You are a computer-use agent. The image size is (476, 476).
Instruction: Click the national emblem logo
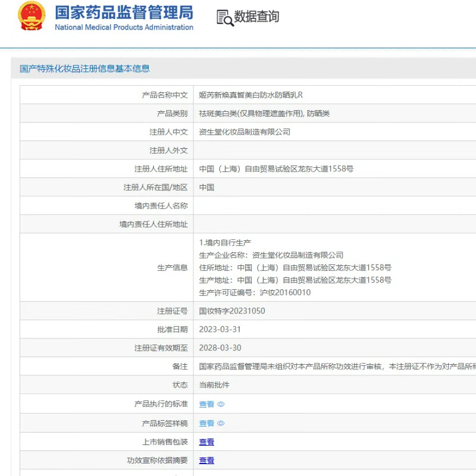tap(31, 18)
